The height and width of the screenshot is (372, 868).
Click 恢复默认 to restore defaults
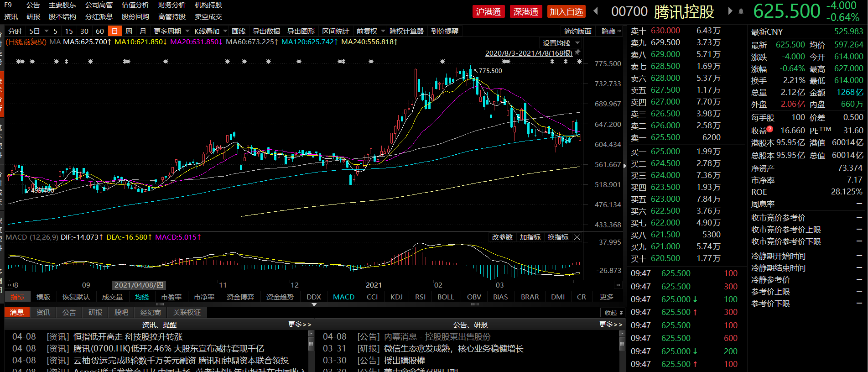pyautogui.click(x=76, y=297)
